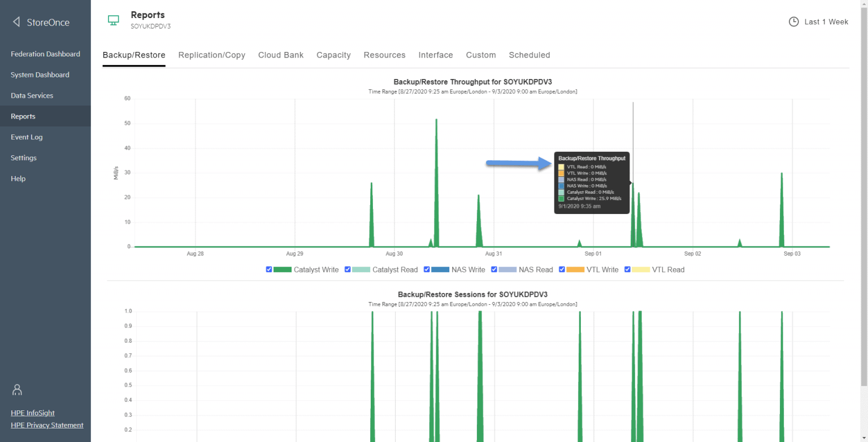868x442 pixels.
Task: Open Settings from the sidebar
Action: pos(23,157)
